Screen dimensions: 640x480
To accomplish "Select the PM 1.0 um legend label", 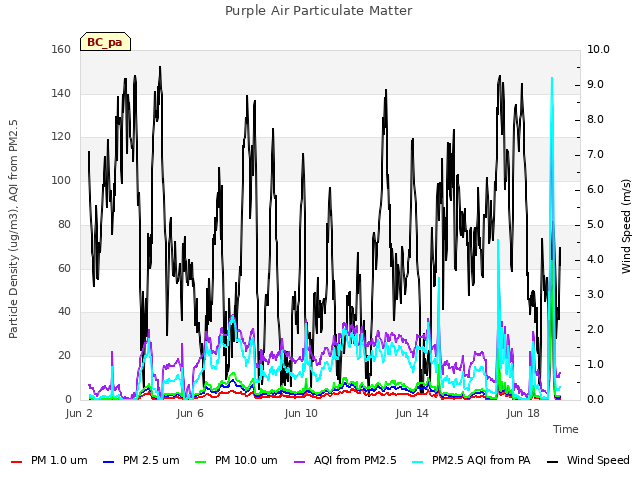I will [x=59, y=460].
